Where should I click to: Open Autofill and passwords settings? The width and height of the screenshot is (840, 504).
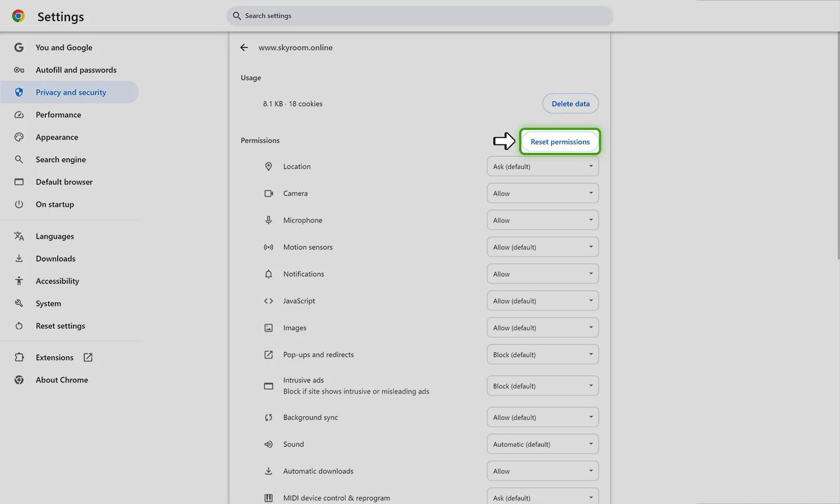tap(76, 70)
